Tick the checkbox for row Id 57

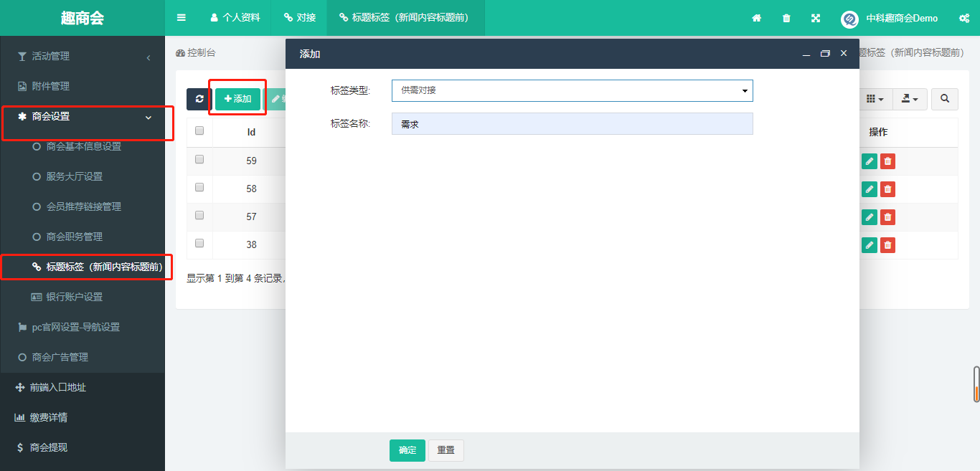tap(199, 216)
